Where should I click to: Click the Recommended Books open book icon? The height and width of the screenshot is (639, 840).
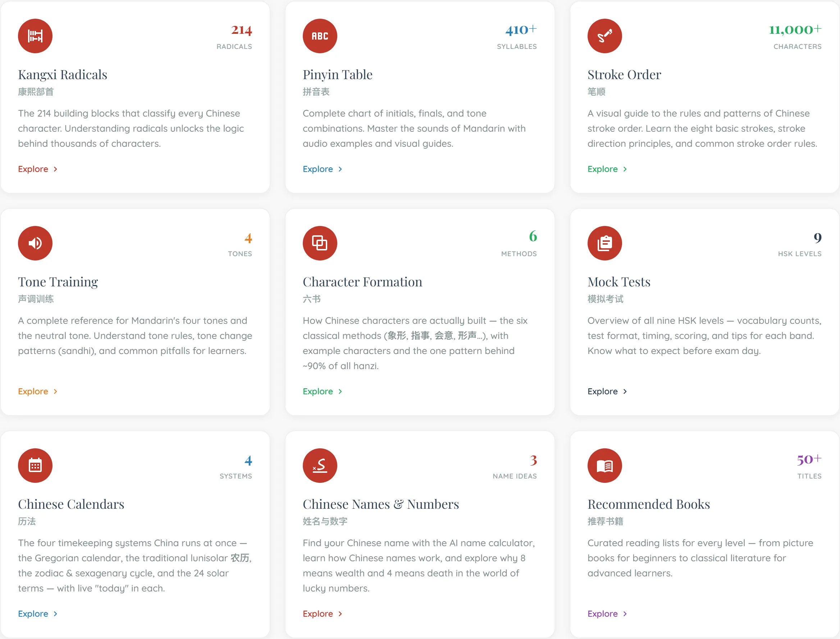(x=604, y=466)
